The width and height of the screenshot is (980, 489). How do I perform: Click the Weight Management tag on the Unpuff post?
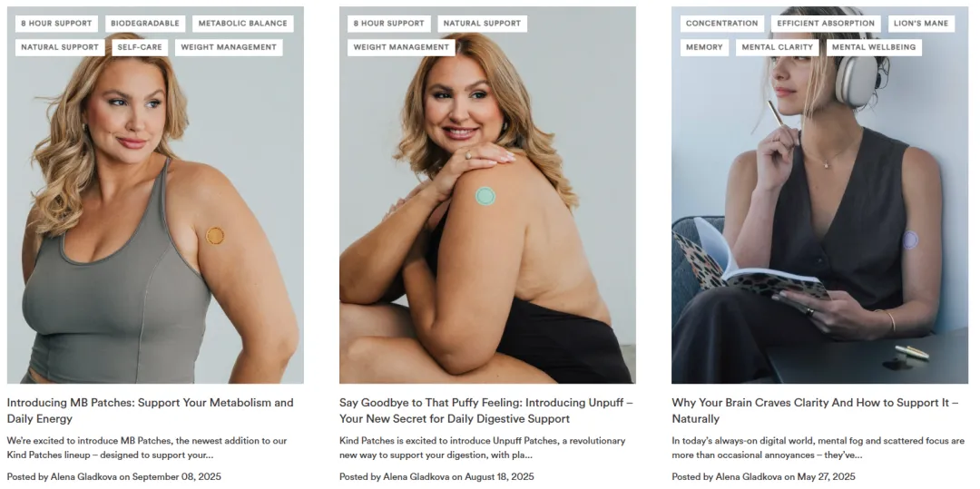[x=401, y=47]
